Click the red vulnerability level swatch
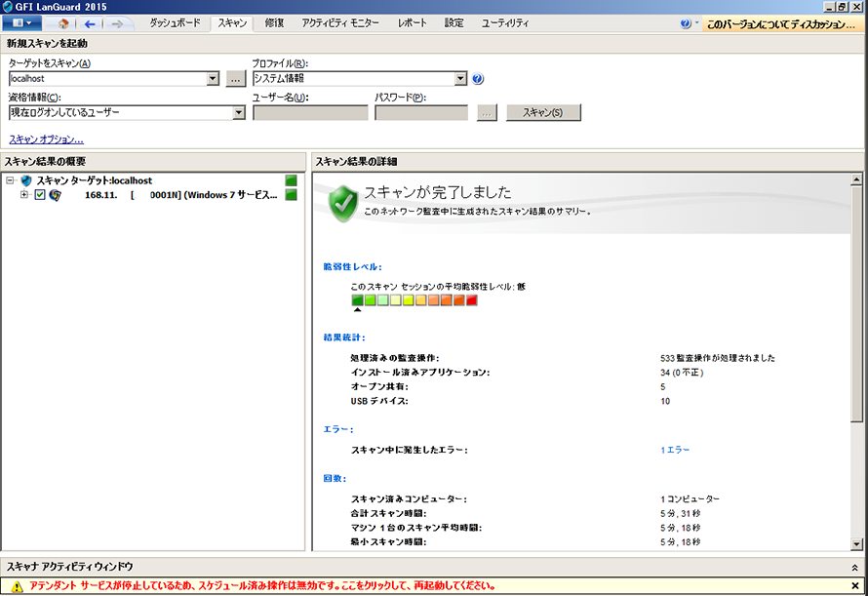The width and height of the screenshot is (868, 596). click(472, 300)
